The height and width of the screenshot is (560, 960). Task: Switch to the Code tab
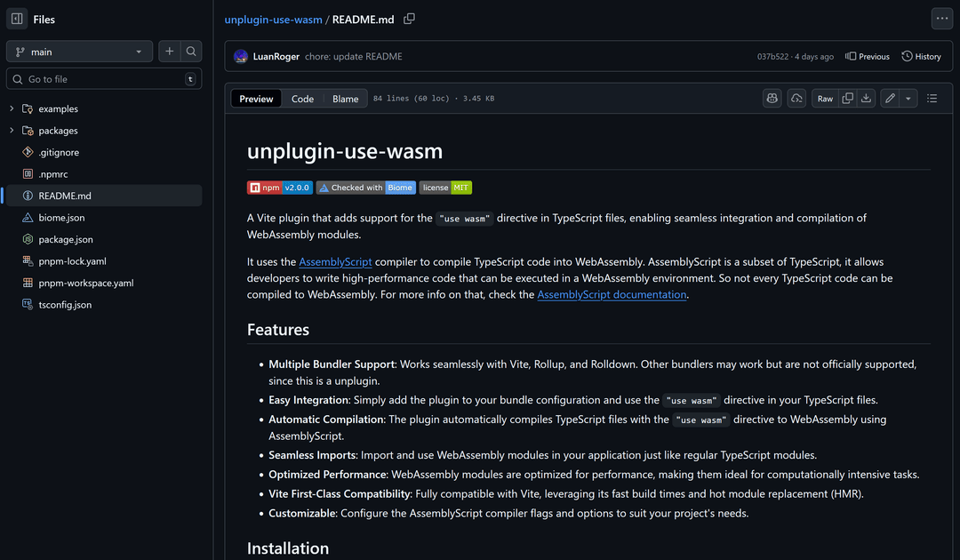[302, 98]
